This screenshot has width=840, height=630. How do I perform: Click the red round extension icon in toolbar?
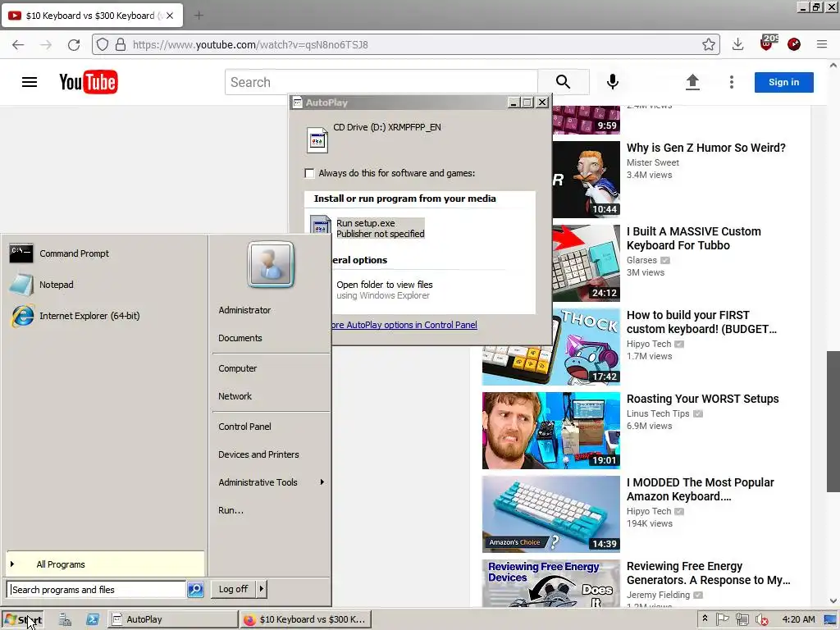(x=794, y=44)
